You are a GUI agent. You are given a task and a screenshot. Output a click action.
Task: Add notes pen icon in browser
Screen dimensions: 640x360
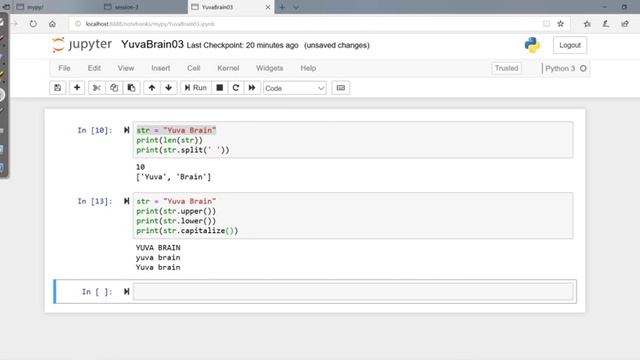click(606, 24)
